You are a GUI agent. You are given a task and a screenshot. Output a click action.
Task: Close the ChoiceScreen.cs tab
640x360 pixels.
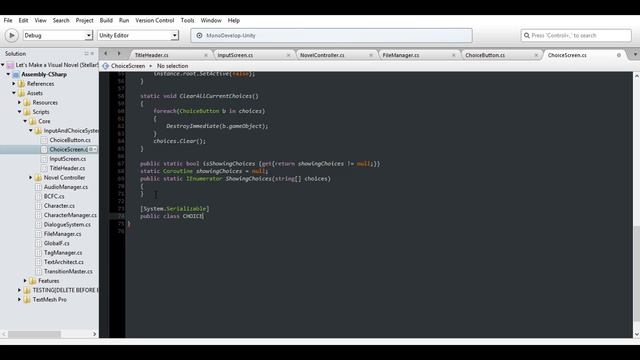tap(619, 55)
